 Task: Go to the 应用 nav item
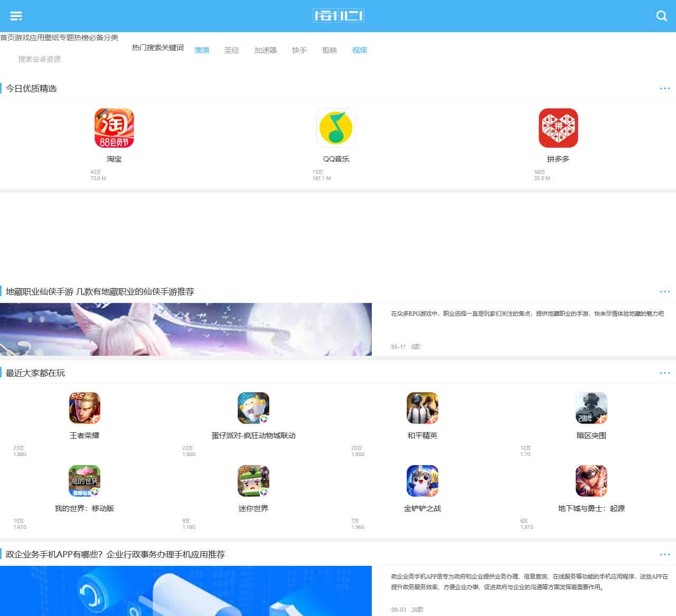pos(37,37)
